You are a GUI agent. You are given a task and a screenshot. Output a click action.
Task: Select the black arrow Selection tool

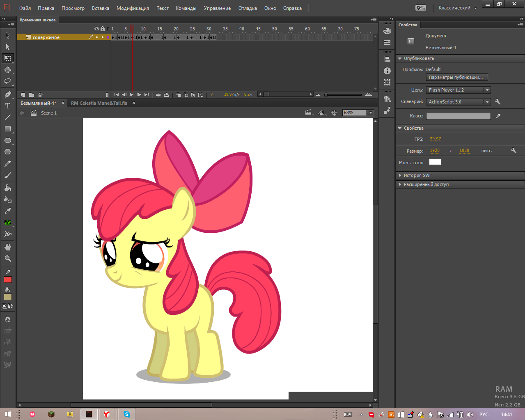[x=8, y=35]
